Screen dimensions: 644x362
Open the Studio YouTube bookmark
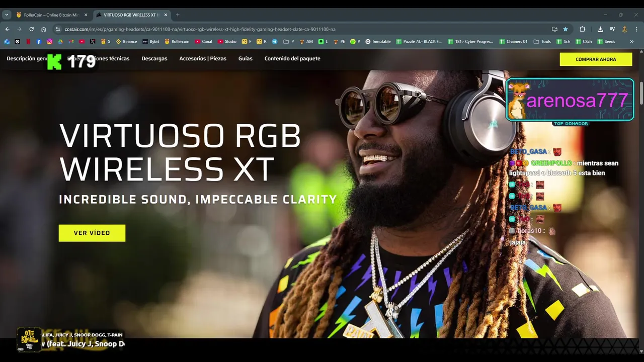(227, 42)
